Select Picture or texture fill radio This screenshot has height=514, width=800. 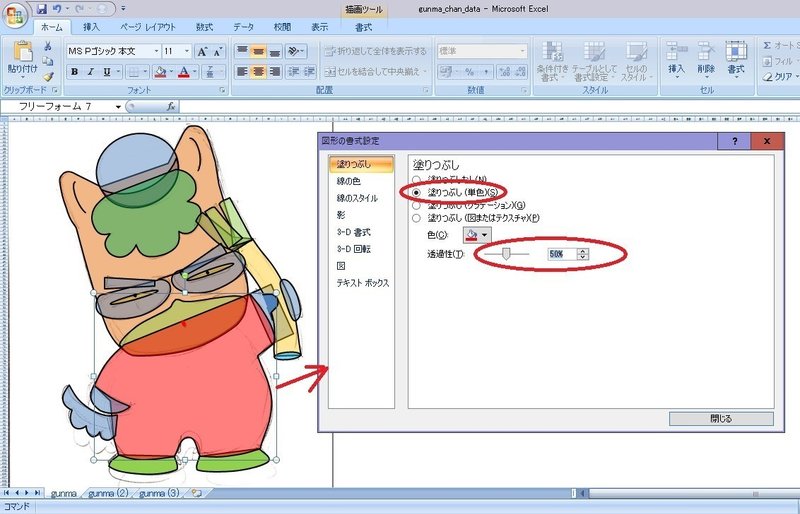(x=416, y=218)
